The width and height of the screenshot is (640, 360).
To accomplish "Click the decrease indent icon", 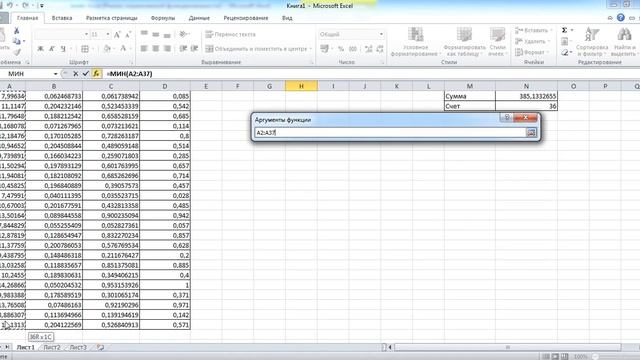I will [x=183, y=49].
